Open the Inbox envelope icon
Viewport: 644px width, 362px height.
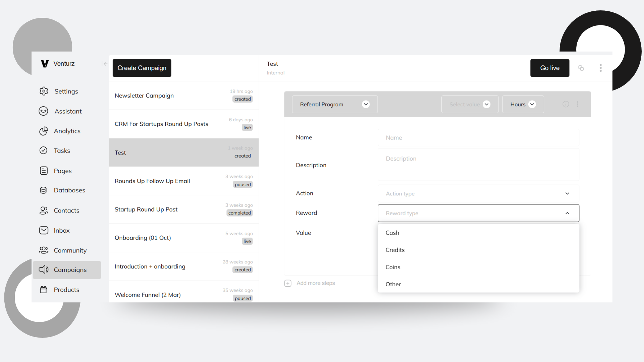[44, 230]
